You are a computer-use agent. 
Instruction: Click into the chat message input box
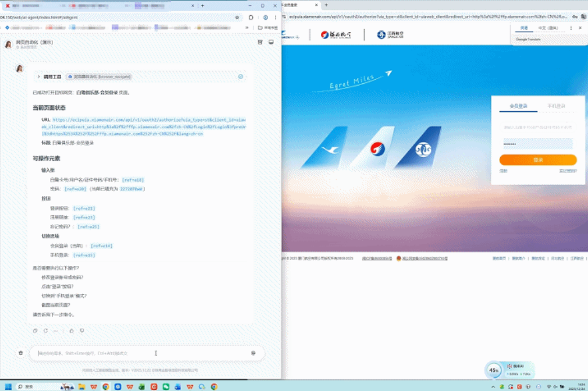click(140, 353)
